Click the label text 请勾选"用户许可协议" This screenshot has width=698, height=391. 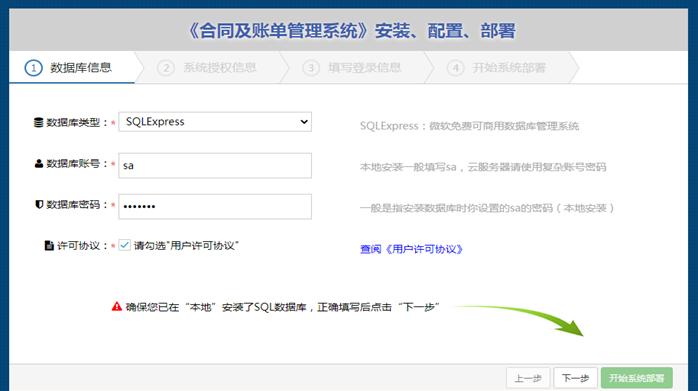186,245
